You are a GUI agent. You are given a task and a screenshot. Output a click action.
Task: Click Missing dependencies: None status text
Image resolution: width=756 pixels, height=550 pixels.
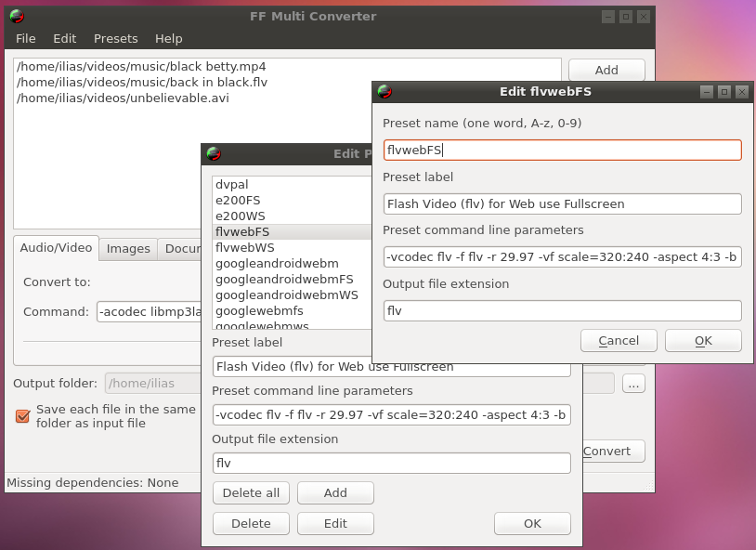click(x=93, y=483)
